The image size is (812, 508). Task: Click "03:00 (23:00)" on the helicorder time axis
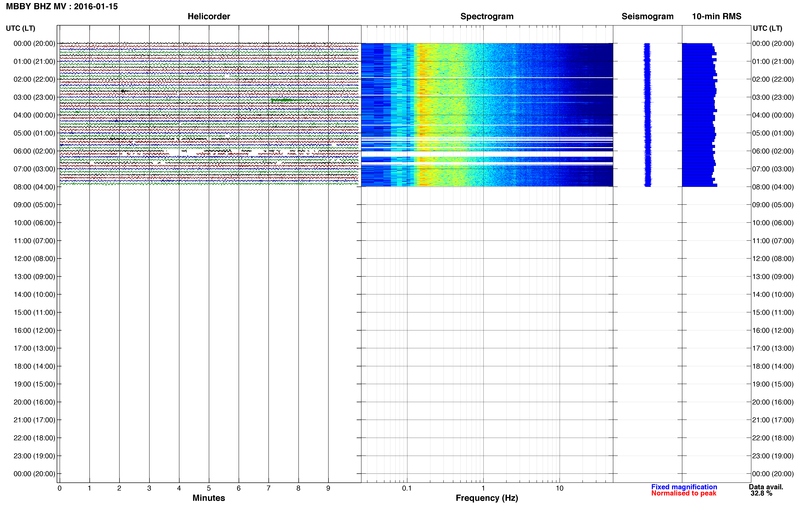click(34, 97)
